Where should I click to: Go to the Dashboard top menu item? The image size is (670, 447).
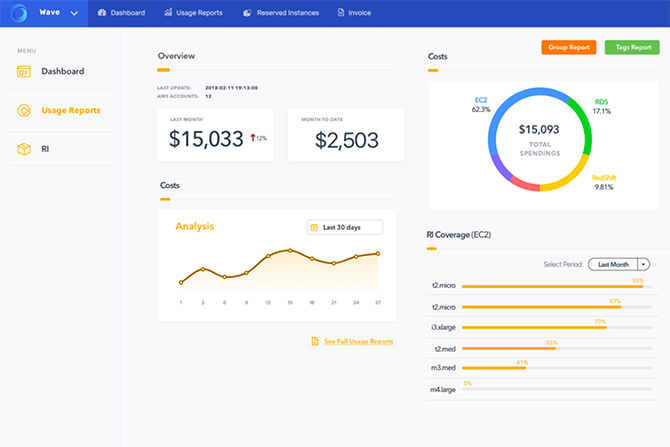pos(122,13)
